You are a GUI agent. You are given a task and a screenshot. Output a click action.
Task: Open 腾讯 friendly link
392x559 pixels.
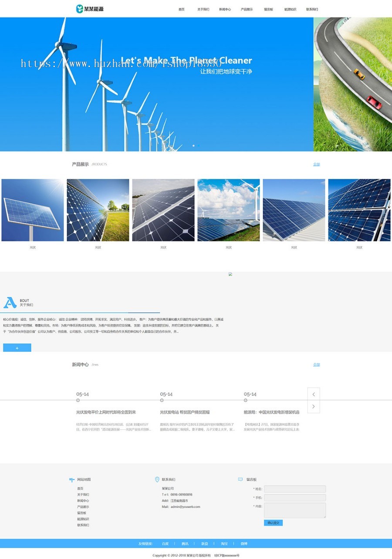pyautogui.click(x=185, y=543)
